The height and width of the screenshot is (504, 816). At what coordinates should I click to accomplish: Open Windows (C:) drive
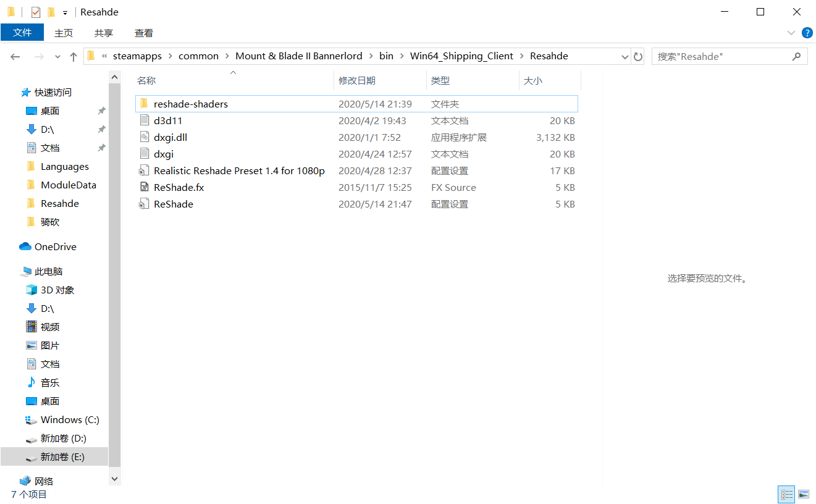pos(70,419)
